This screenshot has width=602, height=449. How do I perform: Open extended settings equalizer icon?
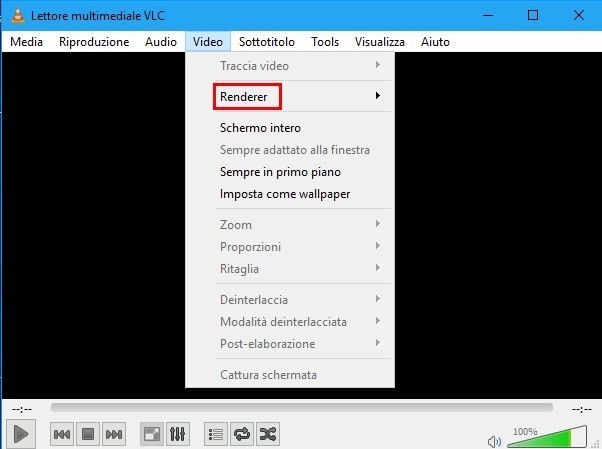pyautogui.click(x=178, y=434)
